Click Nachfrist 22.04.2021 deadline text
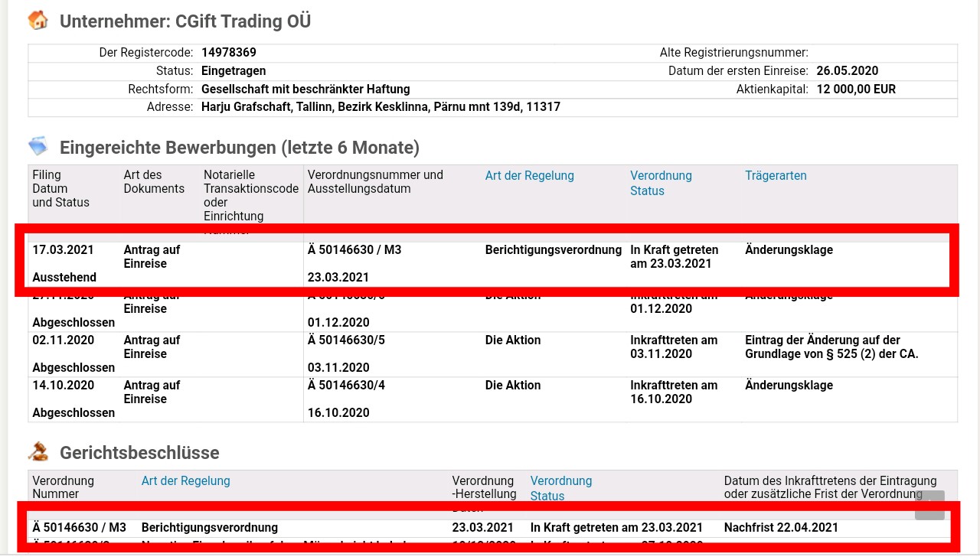980x560 pixels. [781, 527]
